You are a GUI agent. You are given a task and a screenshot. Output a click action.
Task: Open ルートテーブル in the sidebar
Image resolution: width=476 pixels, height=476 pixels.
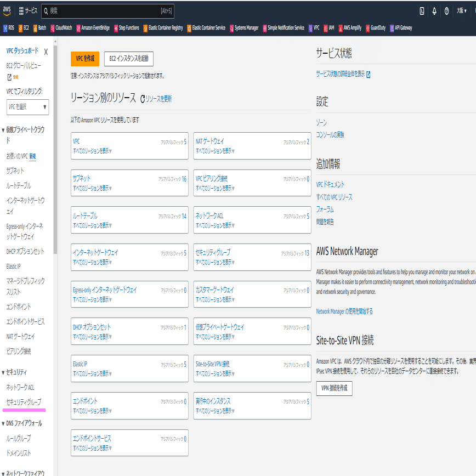(19, 186)
